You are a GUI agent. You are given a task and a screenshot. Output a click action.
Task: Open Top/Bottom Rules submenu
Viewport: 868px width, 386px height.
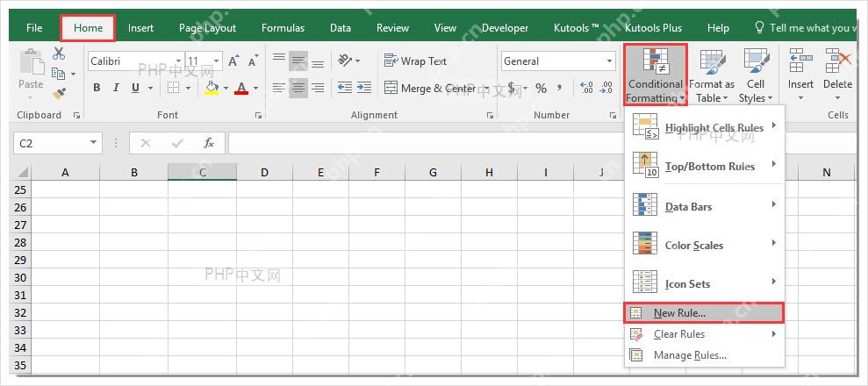point(704,167)
